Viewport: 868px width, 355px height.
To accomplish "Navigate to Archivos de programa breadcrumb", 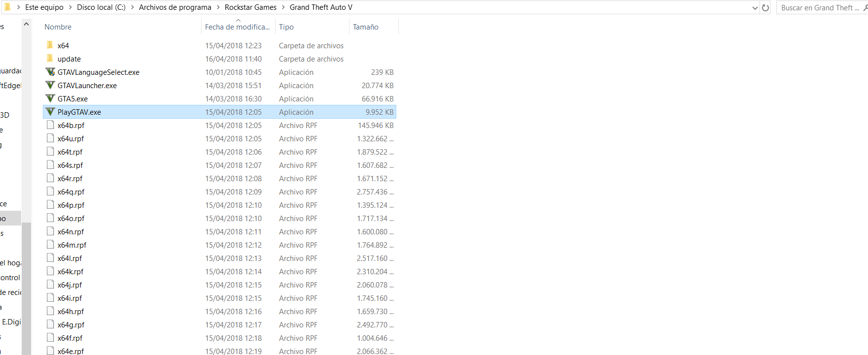I will tap(175, 7).
